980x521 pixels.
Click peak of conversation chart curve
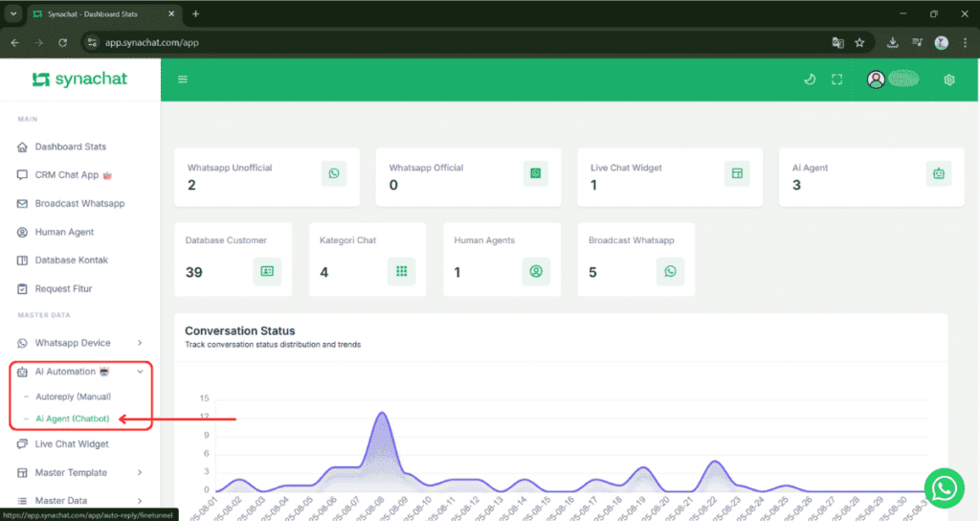coord(382,413)
